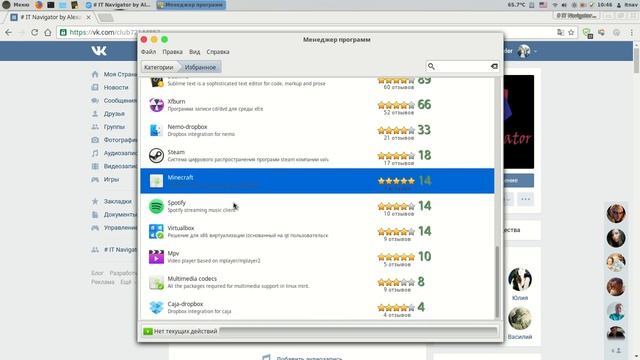
Task: Click Xfburn's star rating
Action: click(x=396, y=105)
